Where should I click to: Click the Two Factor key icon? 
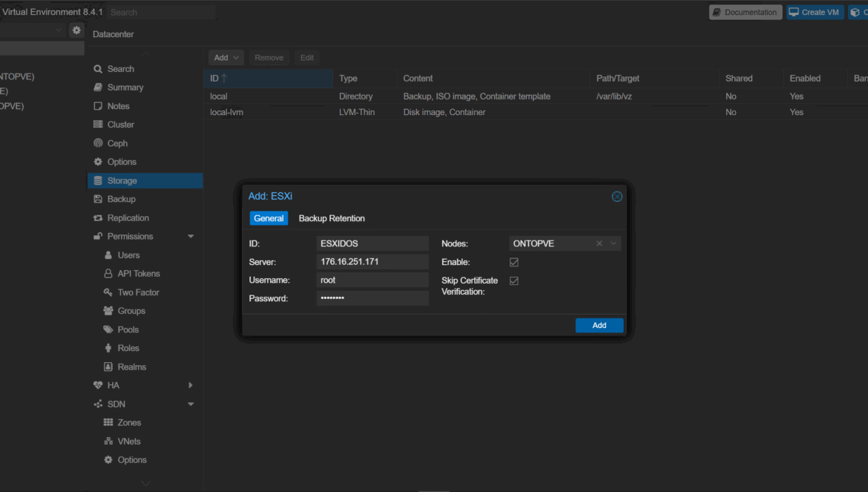108,292
